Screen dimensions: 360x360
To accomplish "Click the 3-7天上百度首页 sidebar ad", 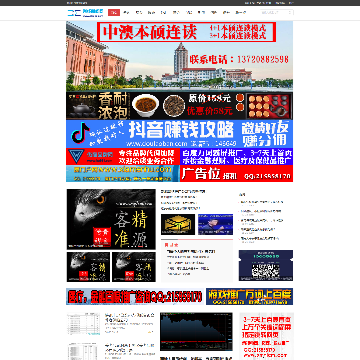I will (266, 336).
